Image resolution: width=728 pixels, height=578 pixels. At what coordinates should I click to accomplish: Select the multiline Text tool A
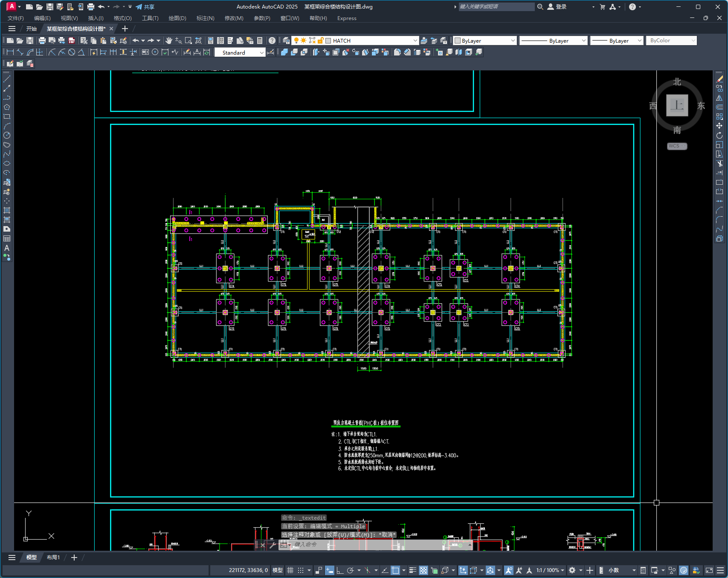(7, 248)
